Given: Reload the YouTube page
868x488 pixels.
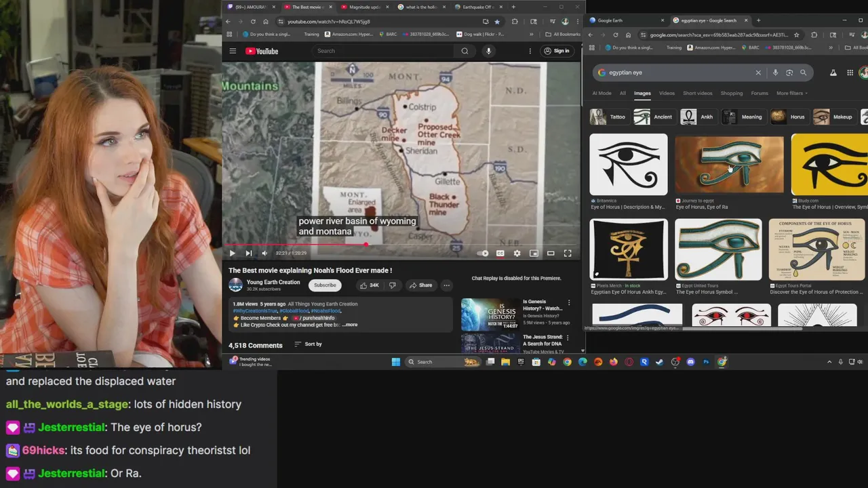Looking at the screenshot, I should tap(253, 22).
